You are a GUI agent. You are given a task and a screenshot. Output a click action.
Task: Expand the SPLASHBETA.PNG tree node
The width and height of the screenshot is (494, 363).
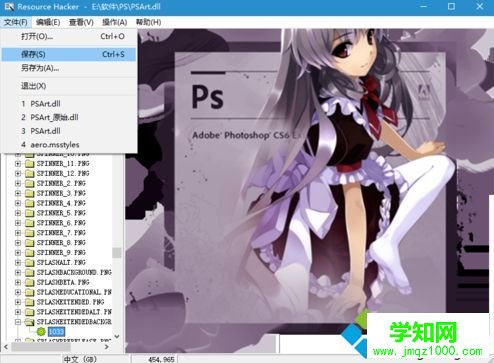pyautogui.click(x=18, y=282)
